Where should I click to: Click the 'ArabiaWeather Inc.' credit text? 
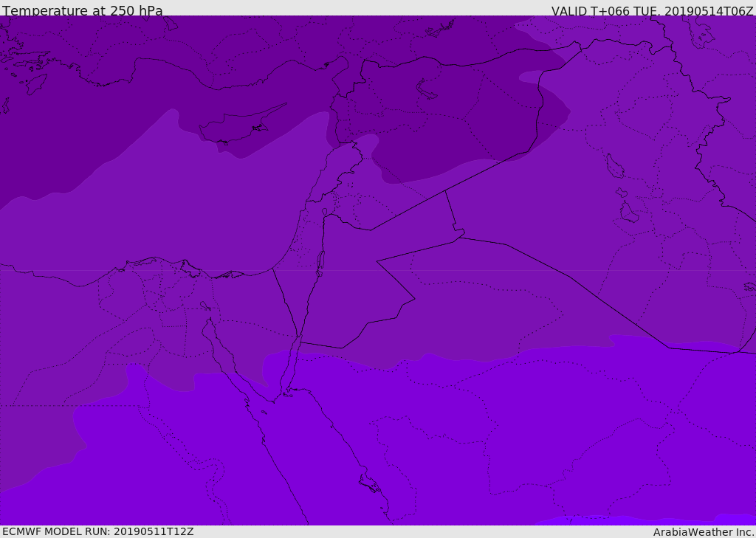coord(704,532)
